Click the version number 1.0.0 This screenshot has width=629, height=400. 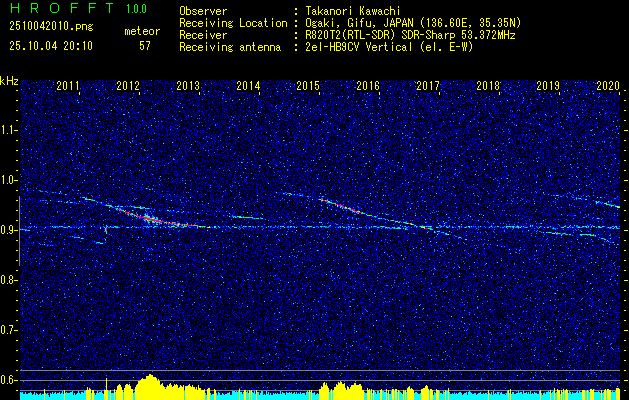tap(136, 9)
